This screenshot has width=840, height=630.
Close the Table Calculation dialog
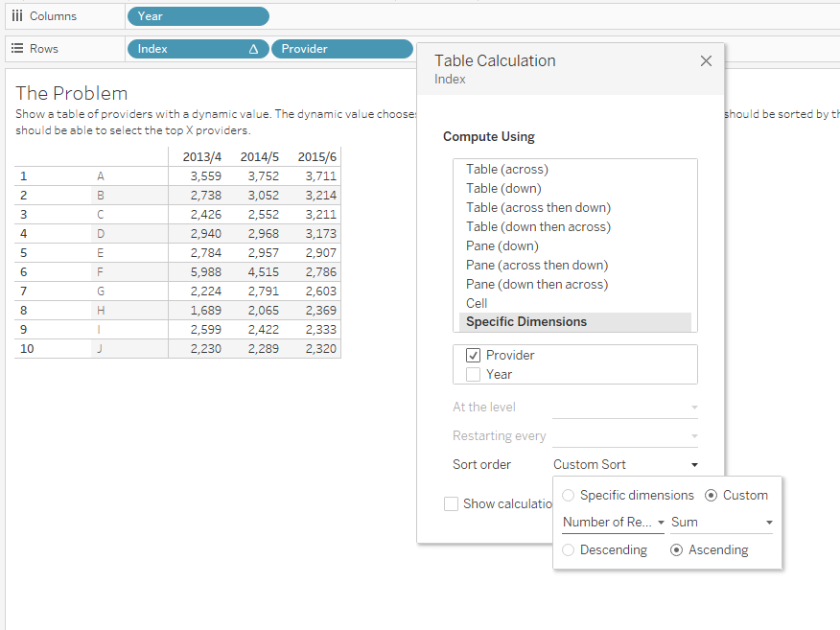click(x=706, y=60)
